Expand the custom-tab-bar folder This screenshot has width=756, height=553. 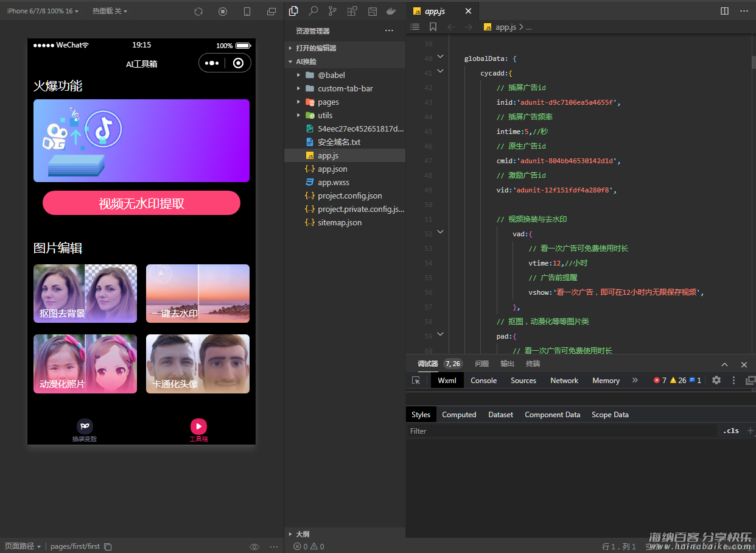[x=345, y=88]
